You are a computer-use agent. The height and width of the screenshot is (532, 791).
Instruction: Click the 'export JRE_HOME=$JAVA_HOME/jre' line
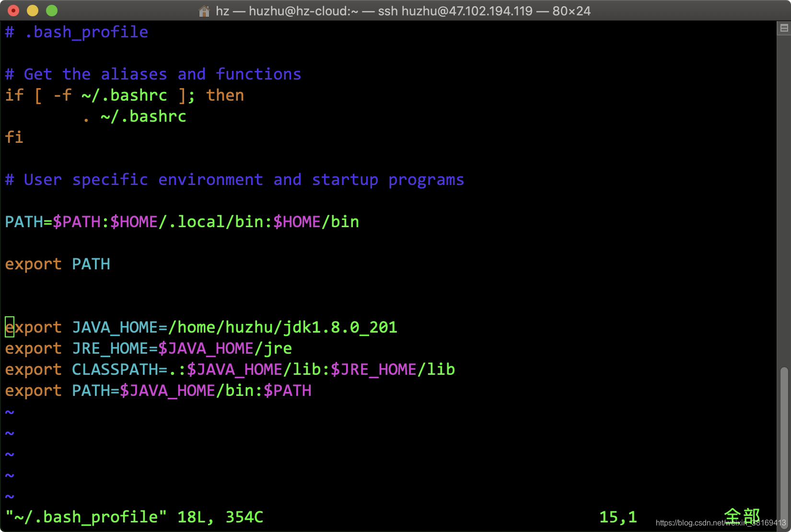[x=149, y=348]
